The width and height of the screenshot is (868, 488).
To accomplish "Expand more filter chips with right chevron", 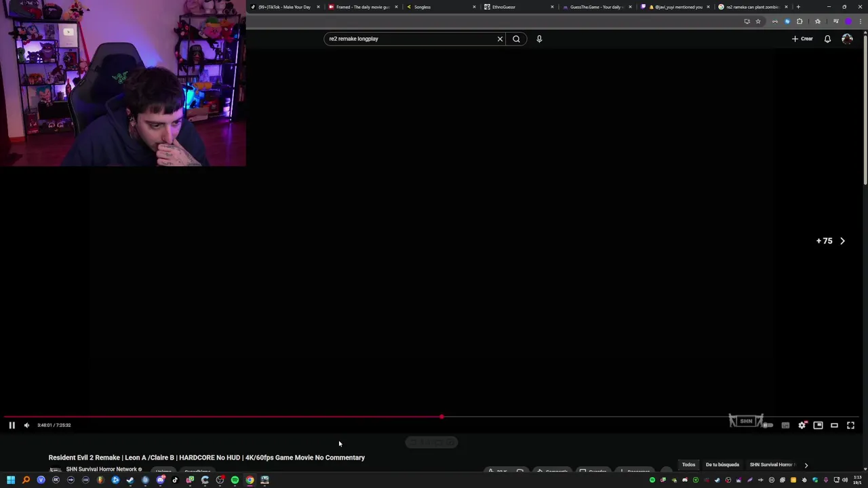I will 806,465.
